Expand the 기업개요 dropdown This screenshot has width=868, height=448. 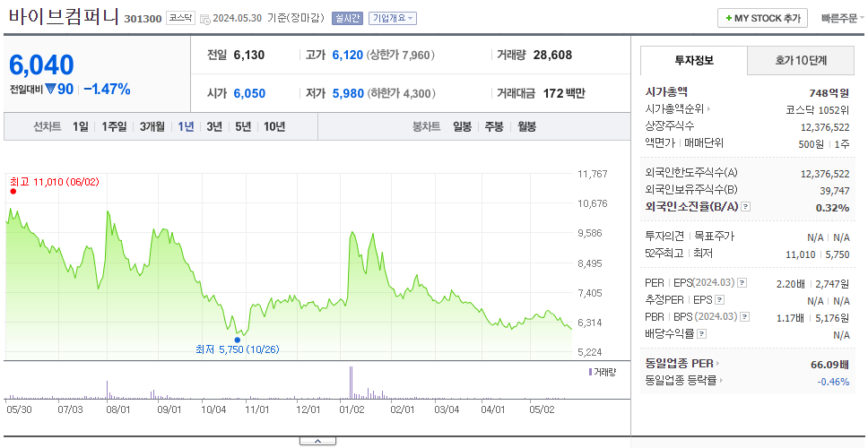(393, 18)
